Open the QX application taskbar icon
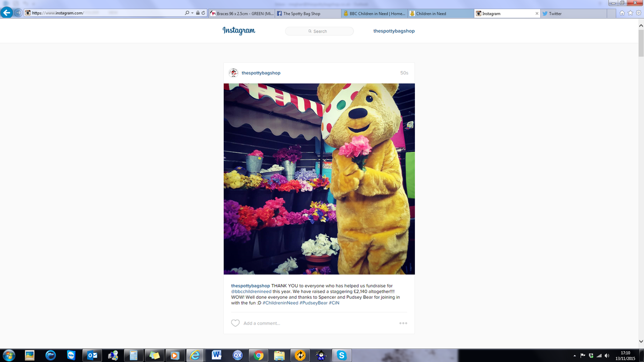Screen dimensions: 644x362 tap(238, 355)
